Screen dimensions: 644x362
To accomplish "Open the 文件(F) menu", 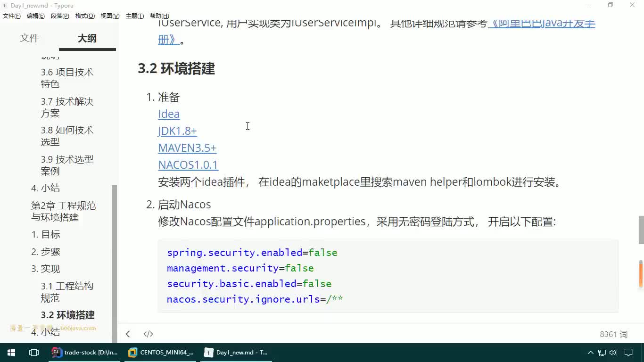I will coord(12,16).
